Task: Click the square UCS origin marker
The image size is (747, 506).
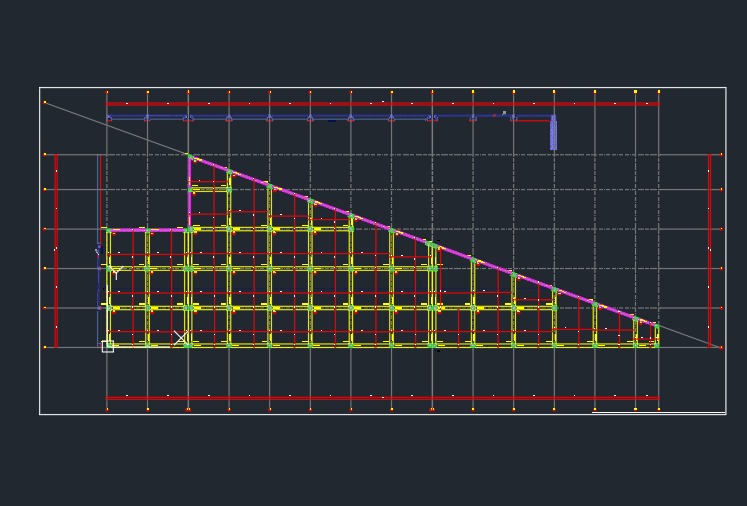Action: click(108, 347)
